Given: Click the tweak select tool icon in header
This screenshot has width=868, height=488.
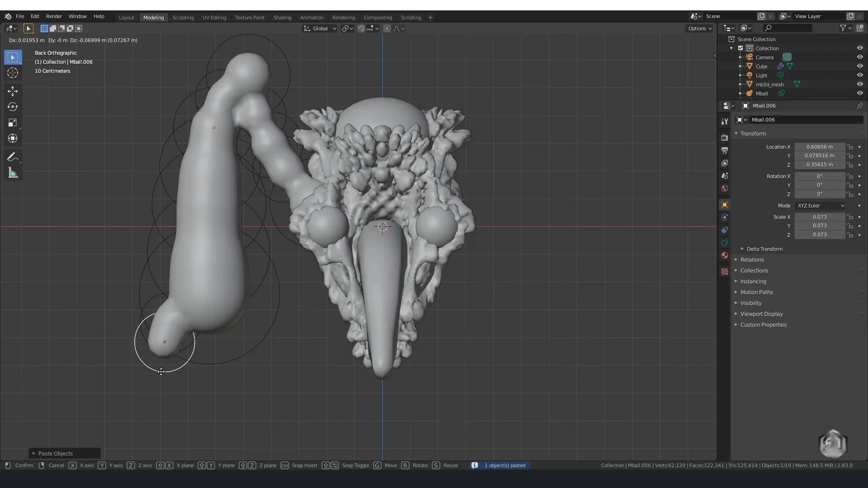Looking at the screenshot, I should [x=28, y=28].
